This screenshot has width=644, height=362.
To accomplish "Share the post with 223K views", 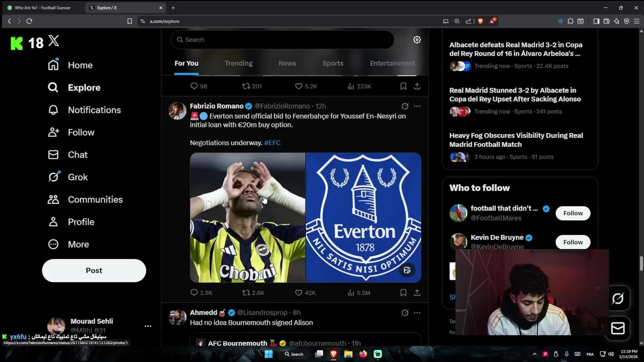I will coord(417,86).
